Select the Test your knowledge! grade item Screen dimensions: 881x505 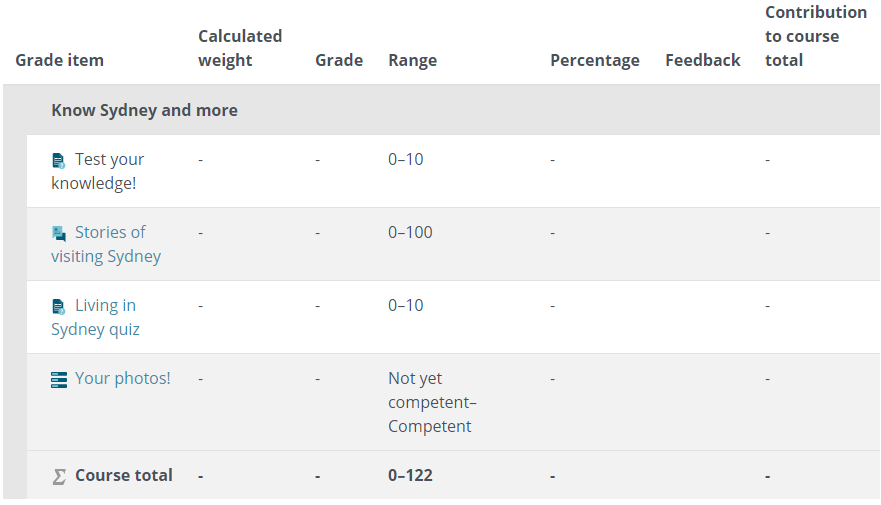tap(98, 171)
